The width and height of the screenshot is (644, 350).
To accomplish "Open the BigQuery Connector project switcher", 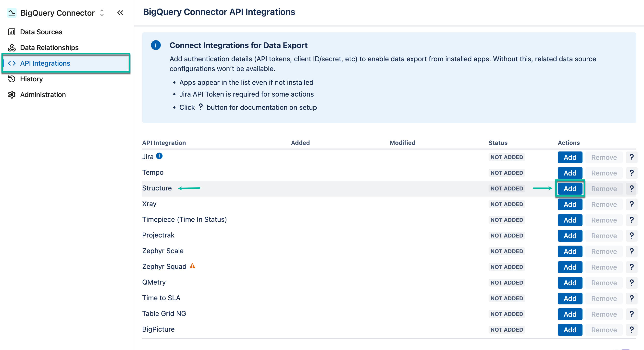I will pyautogui.click(x=102, y=13).
